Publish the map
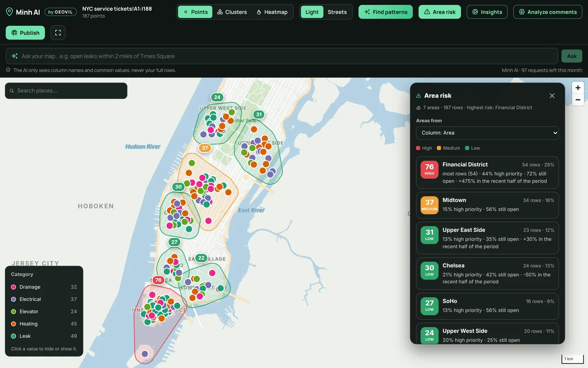 click(25, 33)
